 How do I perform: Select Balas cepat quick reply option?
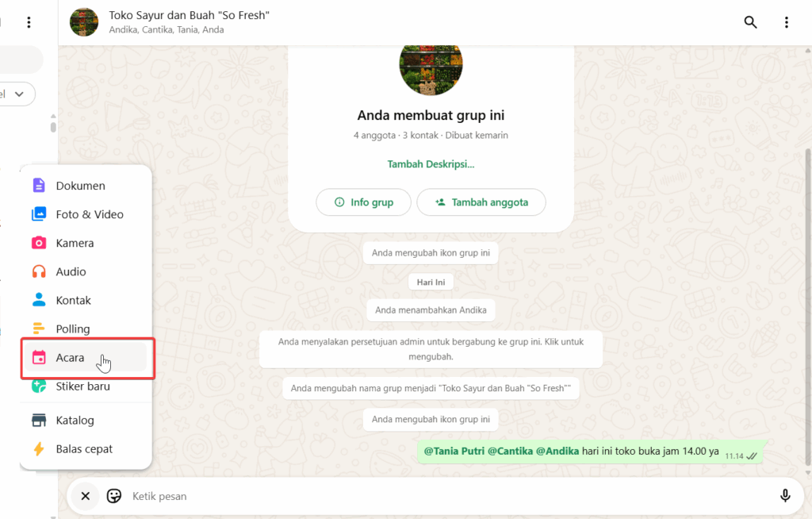[x=84, y=449]
